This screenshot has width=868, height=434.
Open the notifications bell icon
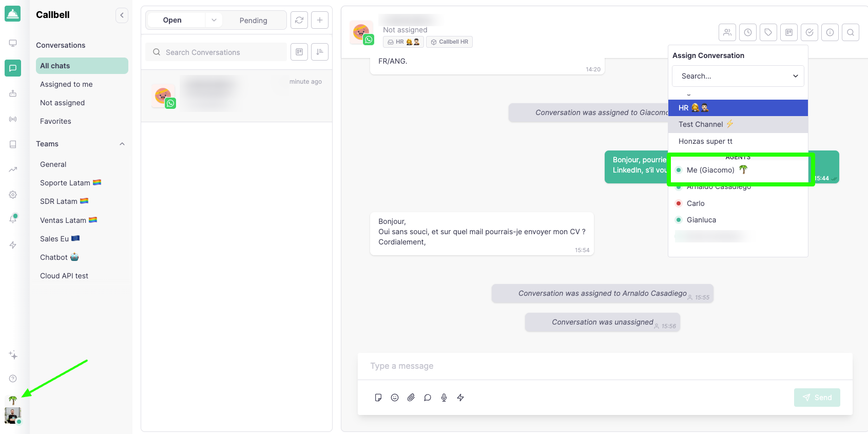click(x=13, y=219)
